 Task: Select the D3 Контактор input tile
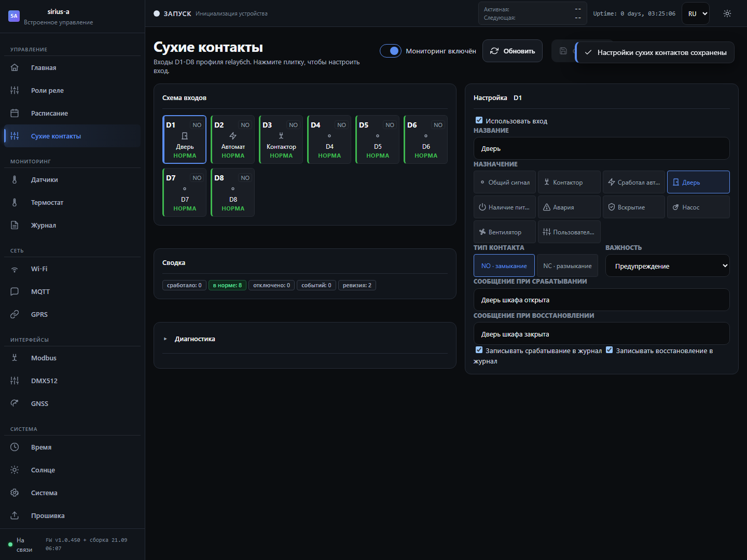coord(281,139)
